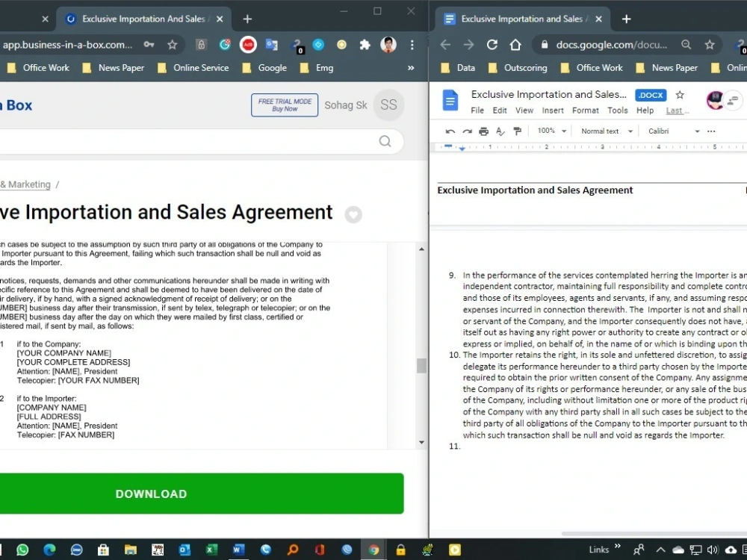This screenshot has width=747, height=560.
Task: Go to browser home page in right window
Action: [515, 45]
